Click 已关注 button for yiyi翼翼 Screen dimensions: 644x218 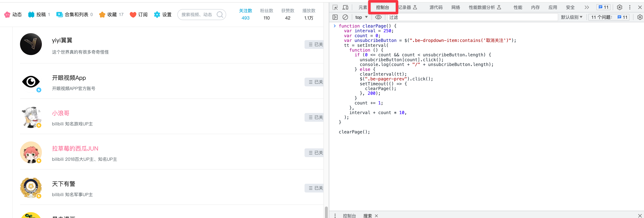[314, 44]
